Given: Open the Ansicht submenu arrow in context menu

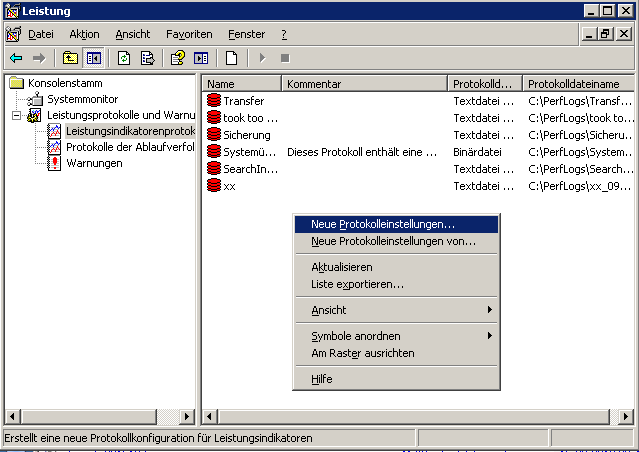Looking at the screenshot, I should tap(490, 310).
